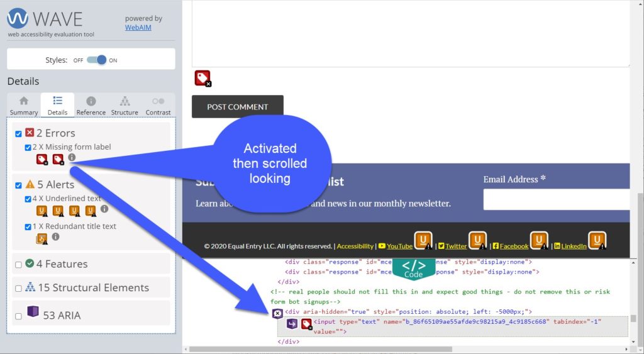The height and width of the screenshot is (354, 644).
Task: Toggle the Styles on/off switch
Action: 96,60
